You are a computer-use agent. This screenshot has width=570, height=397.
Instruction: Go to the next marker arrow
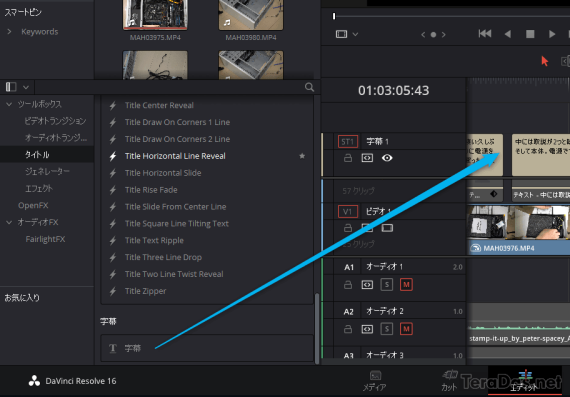443,35
